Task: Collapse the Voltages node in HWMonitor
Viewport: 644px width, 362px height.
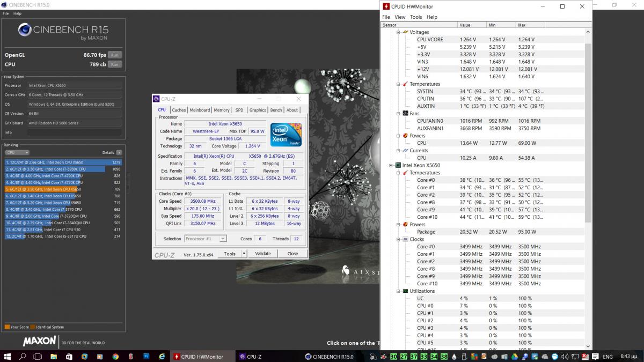Action: pos(398,32)
